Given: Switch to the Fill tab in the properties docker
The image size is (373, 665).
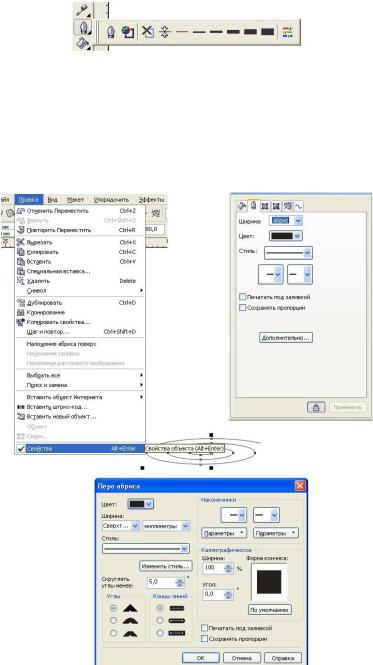Looking at the screenshot, I should [x=242, y=206].
